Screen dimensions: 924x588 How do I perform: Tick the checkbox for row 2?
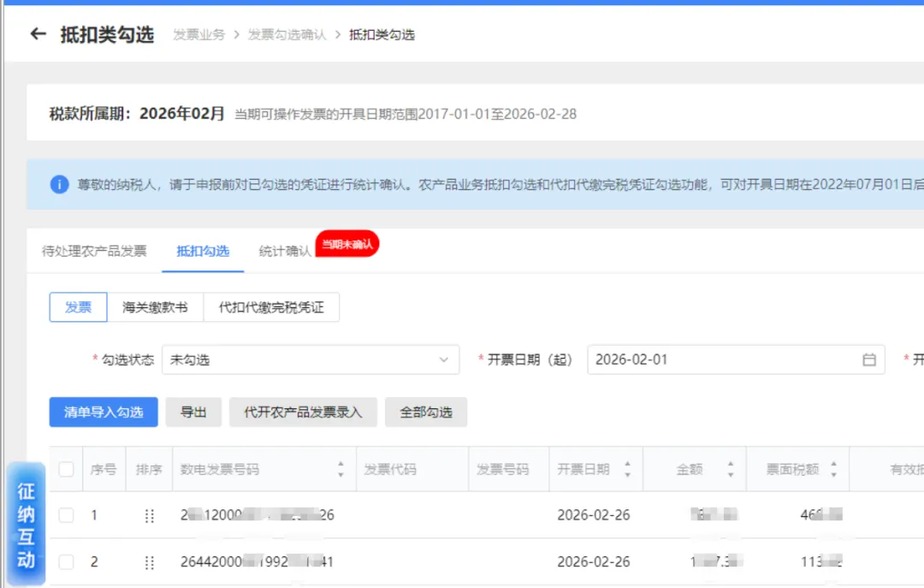pos(66,562)
